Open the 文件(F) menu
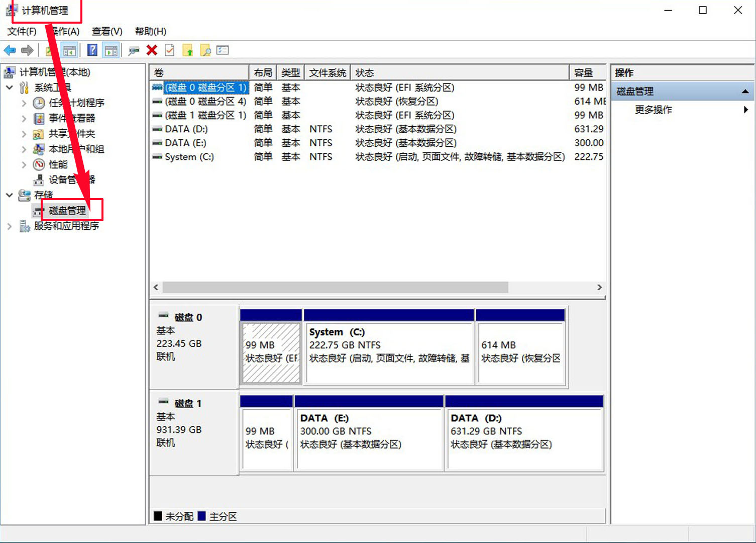Image resolution: width=756 pixels, height=543 pixels. (x=22, y=31)
